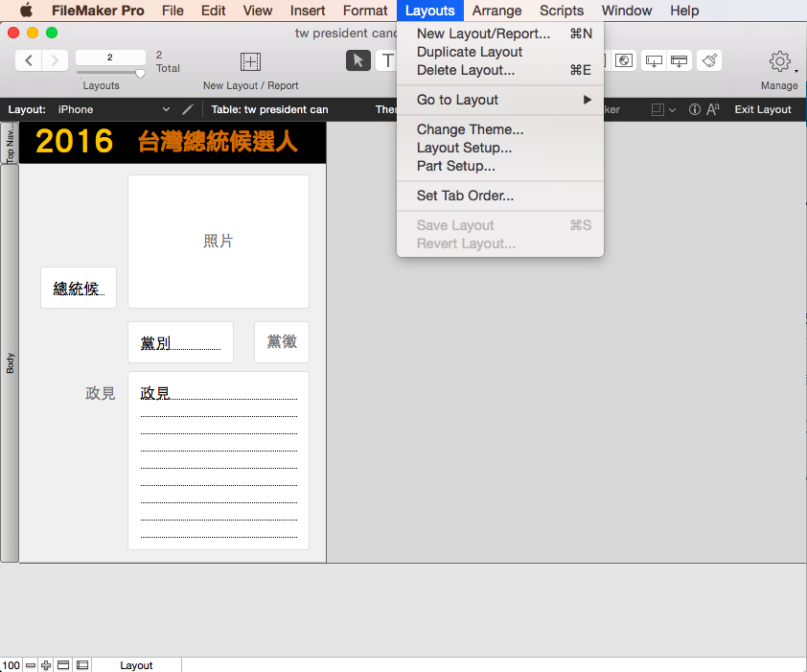
Task: Select the Text tool
Action: coord(386,60)
